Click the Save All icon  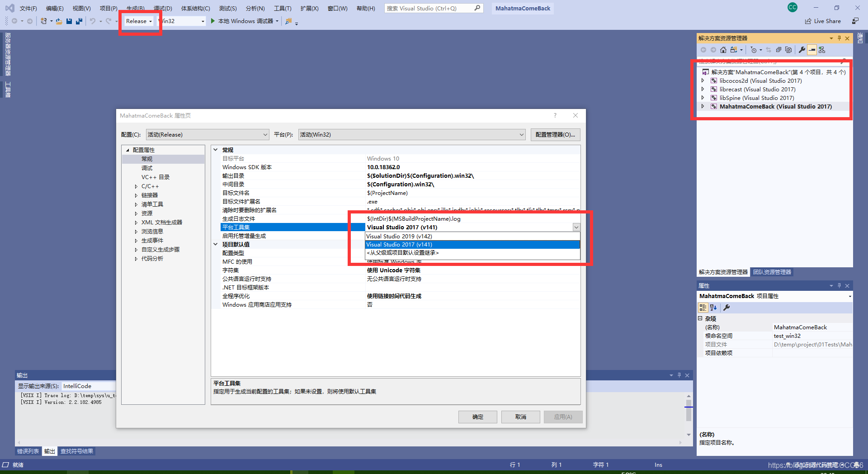79,21
